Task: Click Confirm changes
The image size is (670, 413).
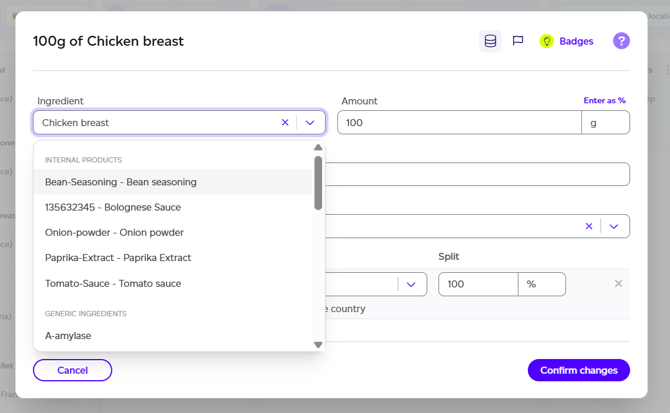Action: point(579,370)
